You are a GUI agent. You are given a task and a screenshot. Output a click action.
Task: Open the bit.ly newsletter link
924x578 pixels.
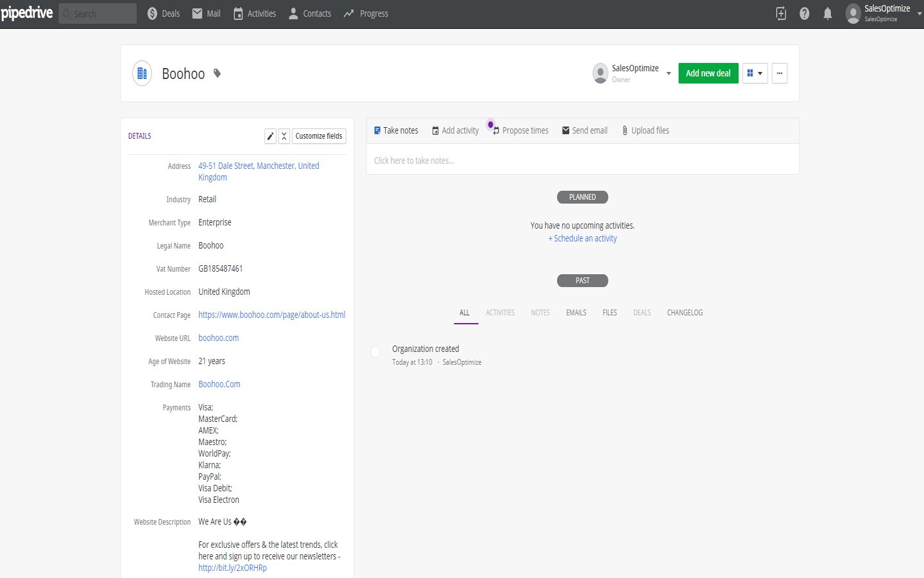pos(232,568)
